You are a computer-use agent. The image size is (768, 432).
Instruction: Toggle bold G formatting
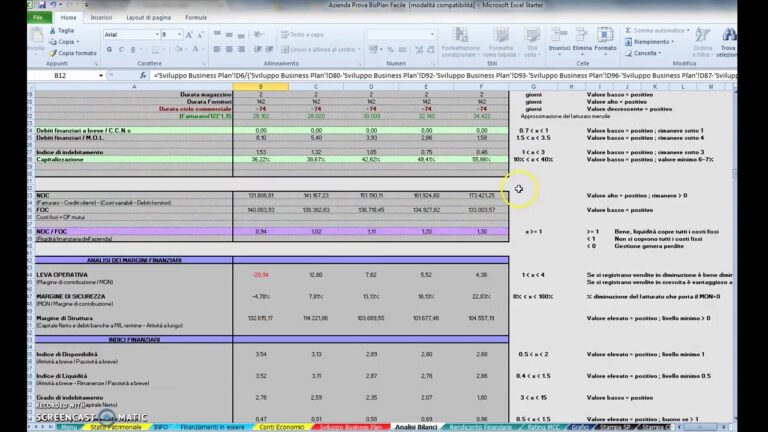pos(109,49)
